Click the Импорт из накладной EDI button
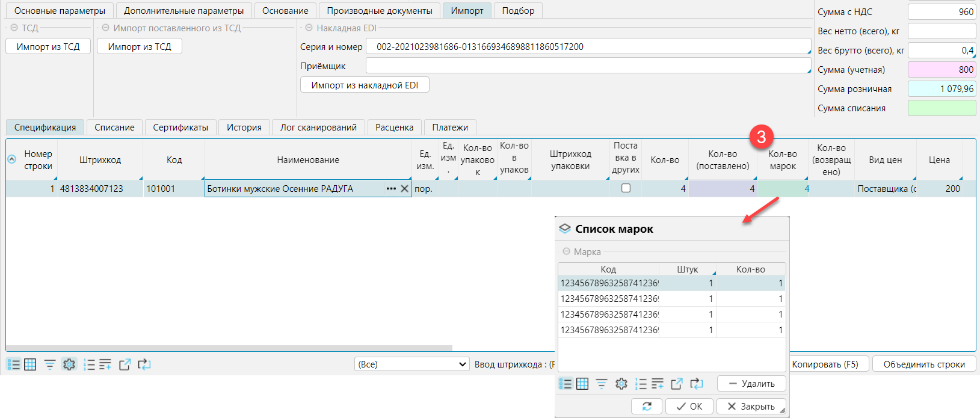 [x=365, y=85]
